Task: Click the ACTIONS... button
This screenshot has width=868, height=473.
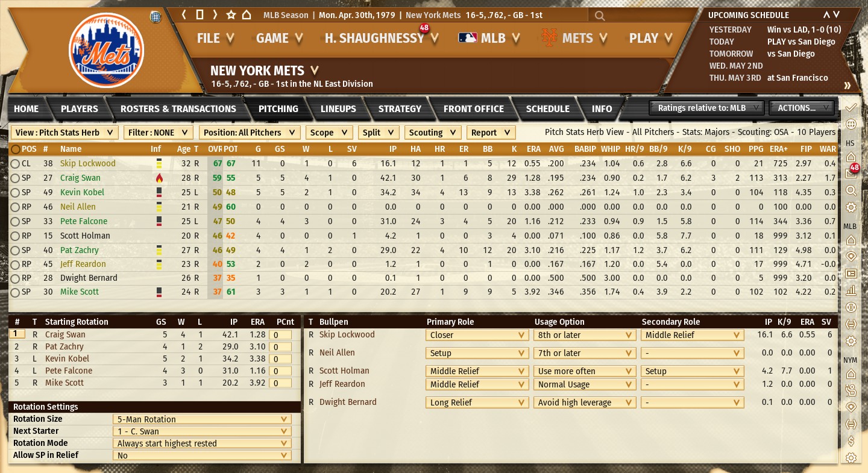Action: 802,108
